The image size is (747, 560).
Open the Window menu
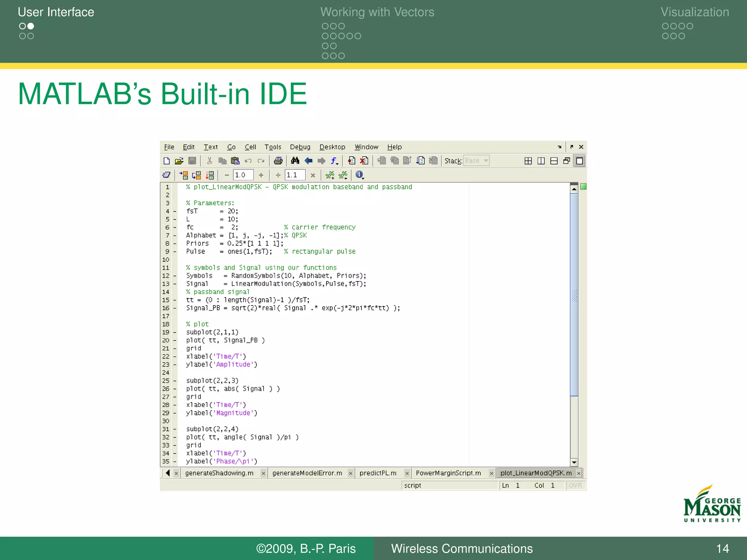(367, 147)
